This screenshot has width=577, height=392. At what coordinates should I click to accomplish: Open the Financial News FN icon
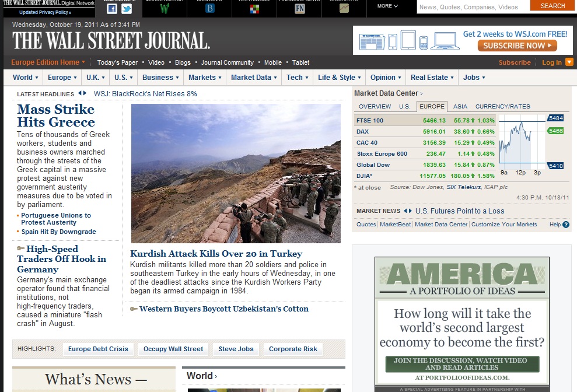pos(299,9)
